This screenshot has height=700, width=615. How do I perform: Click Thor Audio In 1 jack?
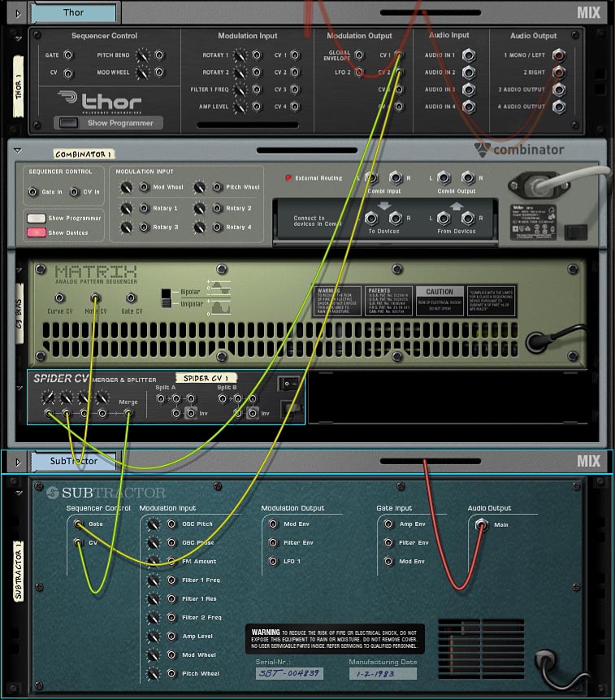468,55
